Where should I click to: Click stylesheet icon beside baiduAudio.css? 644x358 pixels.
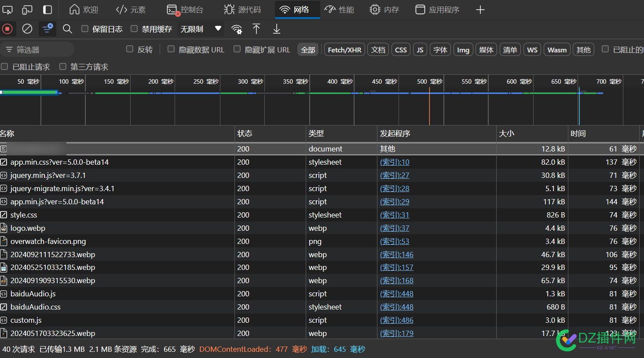[4, 307]
